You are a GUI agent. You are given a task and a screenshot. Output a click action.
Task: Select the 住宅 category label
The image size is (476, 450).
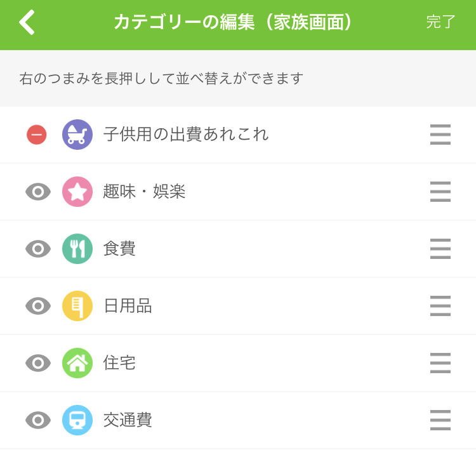click(x=119, y=363)
